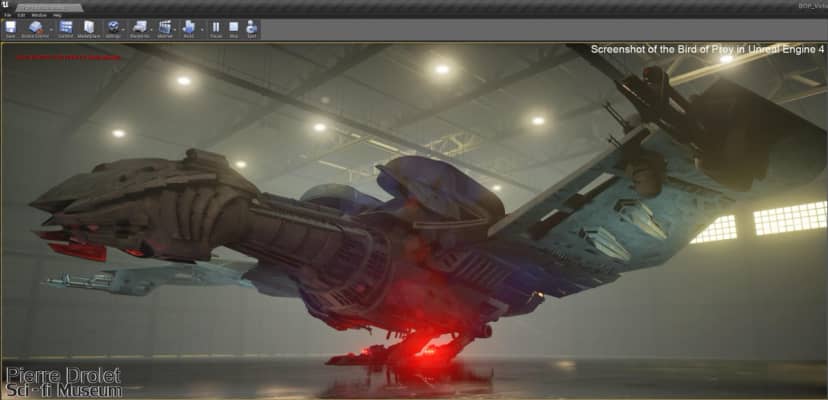The width and height of the screenshot is (828, 400).
Task: Click the red warning text in the viewport
Action: point(68,57)
